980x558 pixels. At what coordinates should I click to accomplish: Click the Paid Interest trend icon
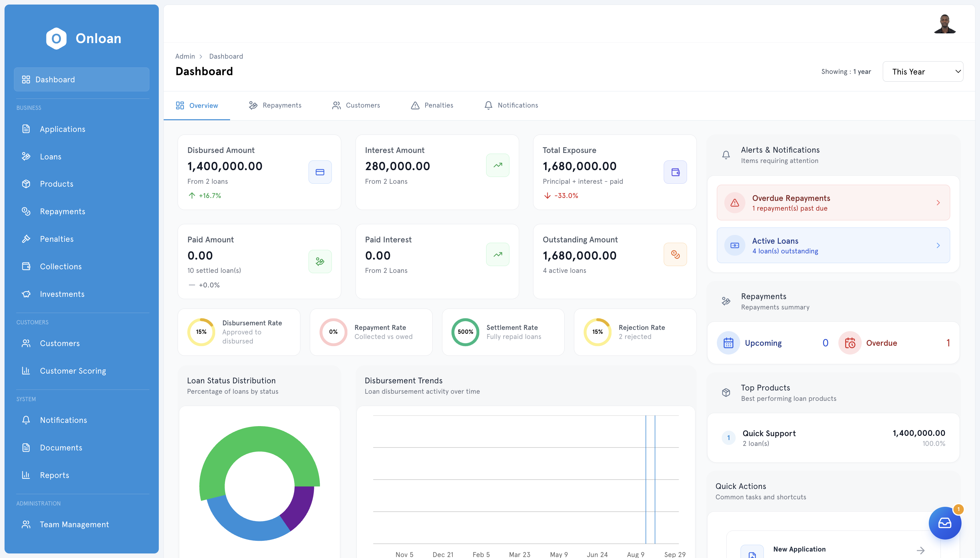[x=497, y=254]
